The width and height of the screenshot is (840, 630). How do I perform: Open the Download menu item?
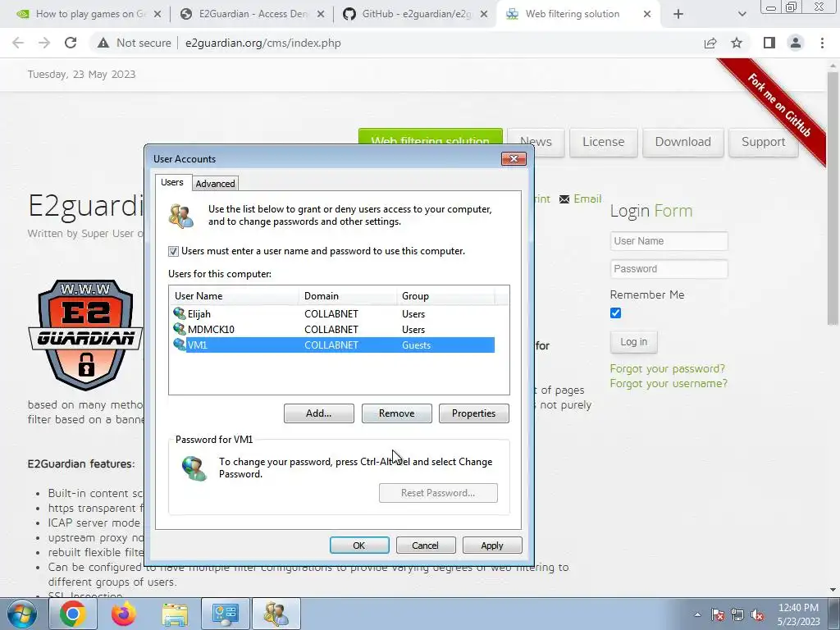click(x=683, y=142)
